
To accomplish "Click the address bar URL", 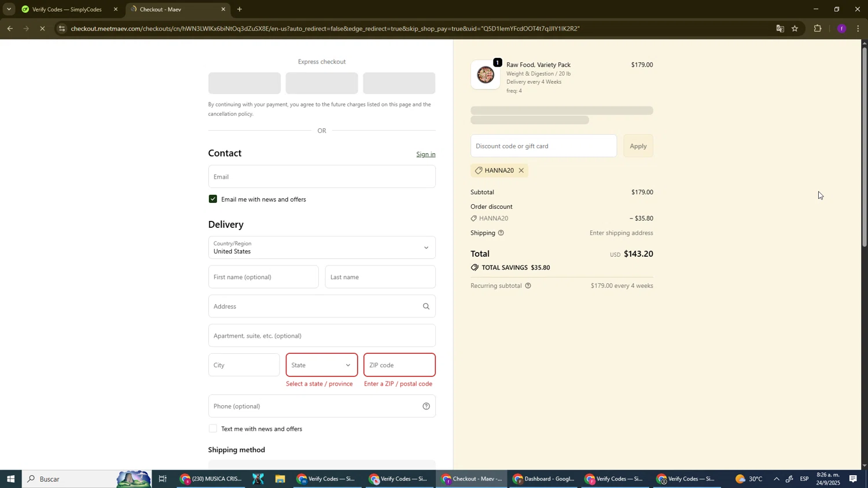I will point(325,28).
